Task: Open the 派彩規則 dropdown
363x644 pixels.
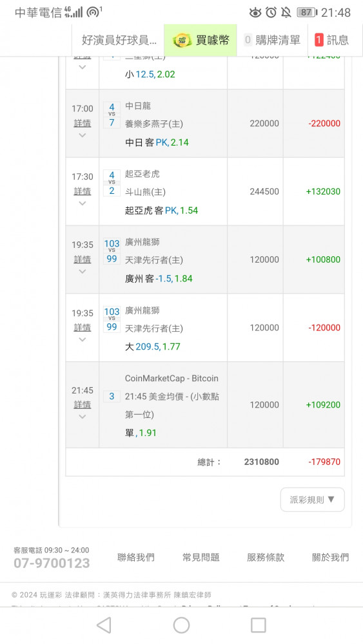Action: (x=313, y=500)
